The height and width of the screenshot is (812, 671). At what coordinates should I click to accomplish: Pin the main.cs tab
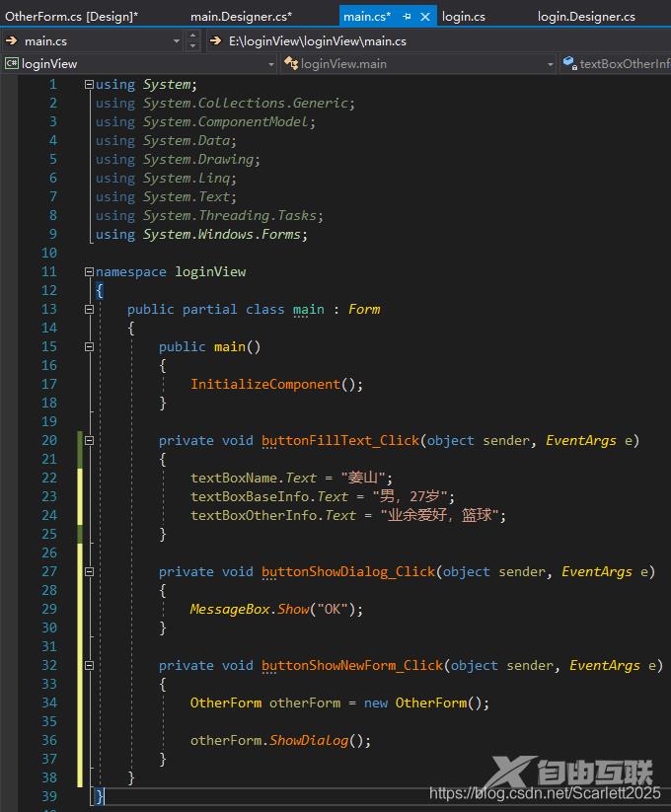409,17
